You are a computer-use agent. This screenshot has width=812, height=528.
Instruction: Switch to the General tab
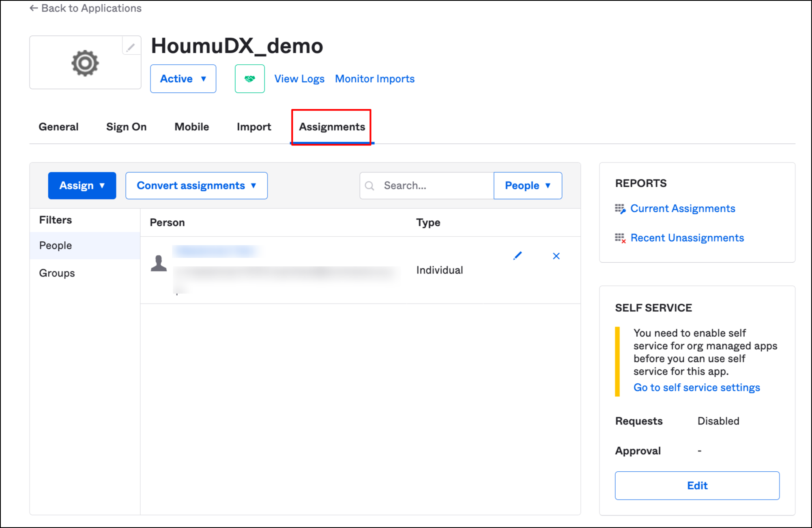[58, 127]
